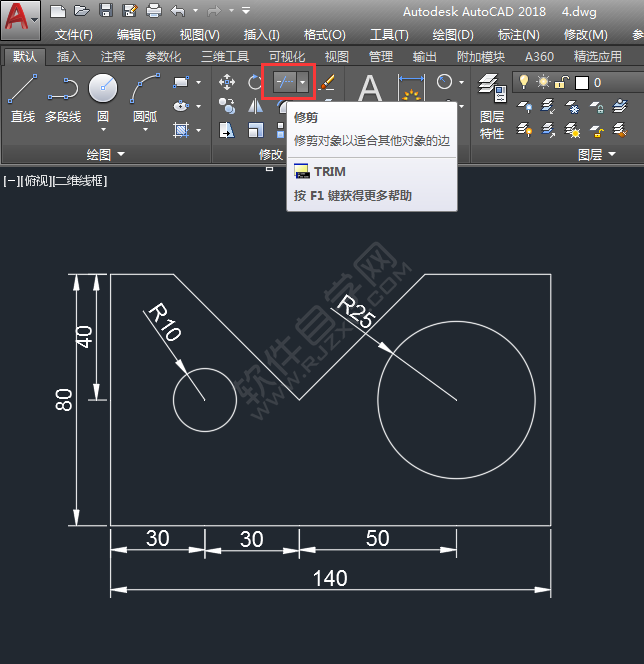Click the white layer 0 color swatch

pyautogui.click(x=582, y=82)
